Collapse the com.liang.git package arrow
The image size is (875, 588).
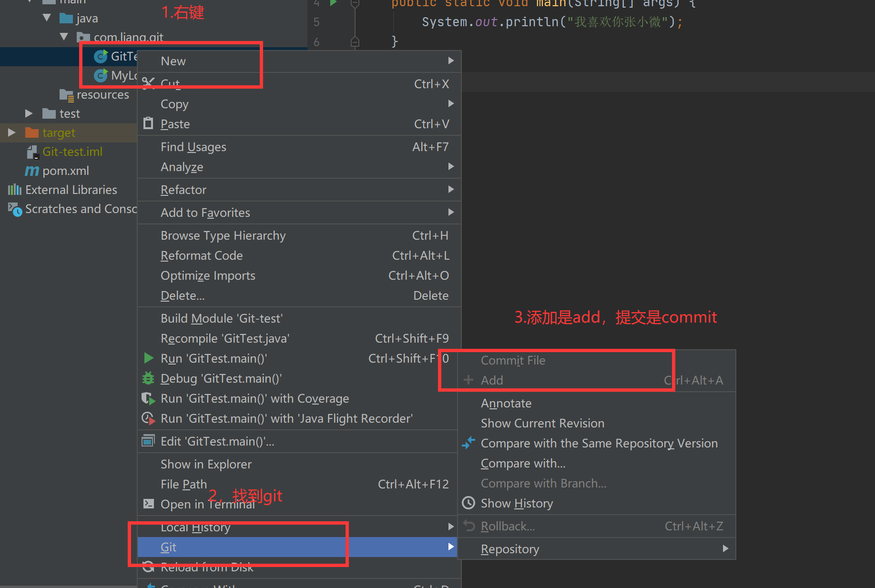64,37
